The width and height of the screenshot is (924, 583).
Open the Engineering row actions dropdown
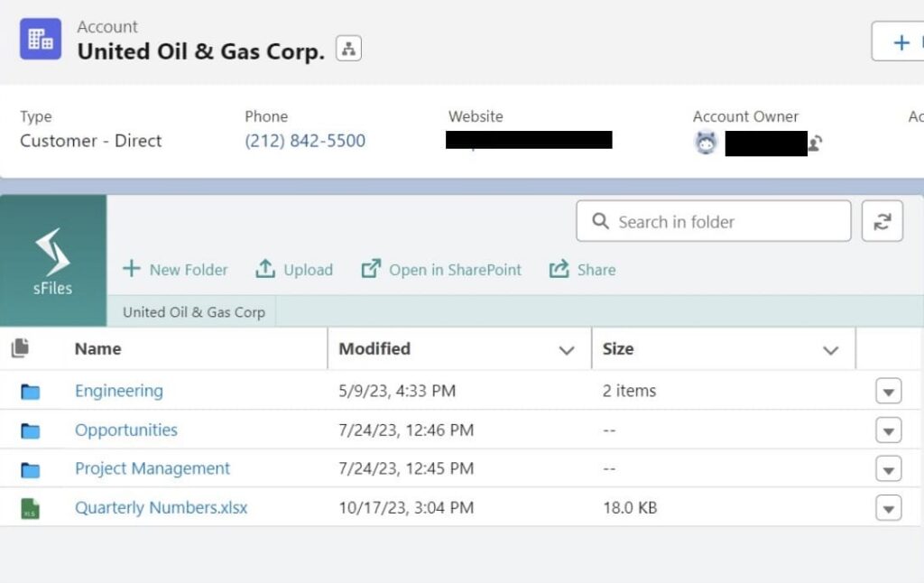pyautogui.click(x=888, y=392)
